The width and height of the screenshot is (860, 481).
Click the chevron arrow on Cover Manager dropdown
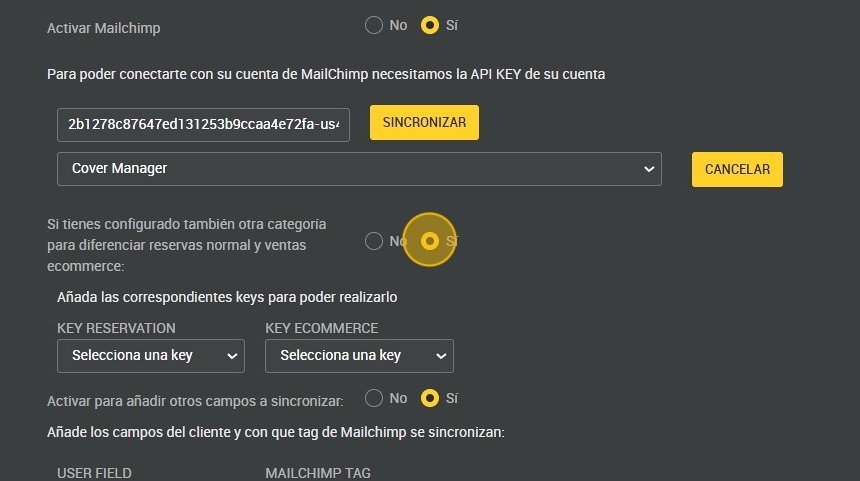pos(647,170)
